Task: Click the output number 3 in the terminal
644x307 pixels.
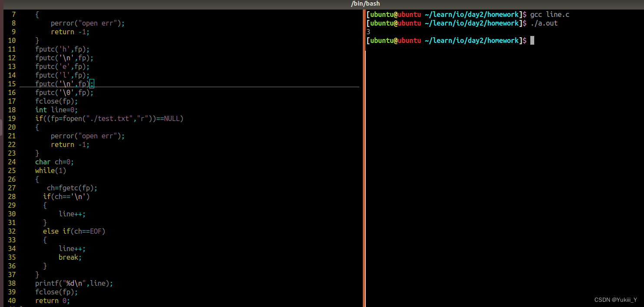Action: (368, 32)
